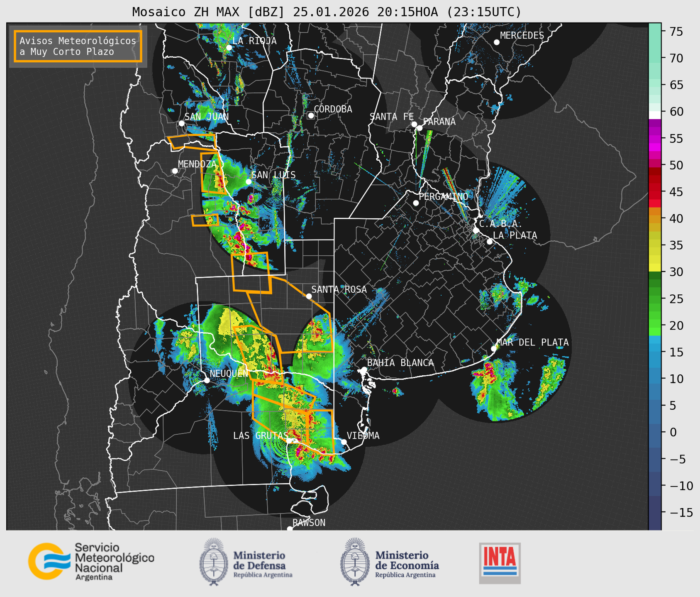Click the NEUQUÉN city marker dot
Image resolution: width=700 pixels, height=597 pixels.
coord(207,380)
